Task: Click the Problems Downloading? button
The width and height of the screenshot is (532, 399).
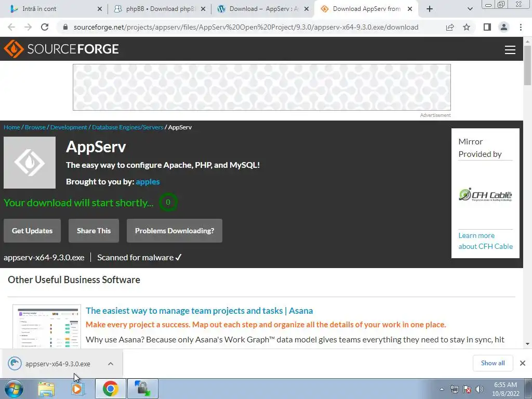Action: pyautogui.click(x=175, y=231)
